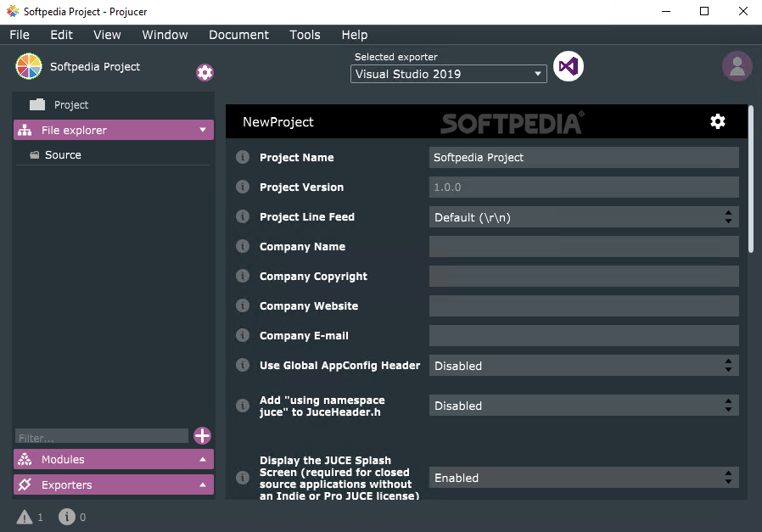Click the Exporters panel icon

tap(25, 484)
